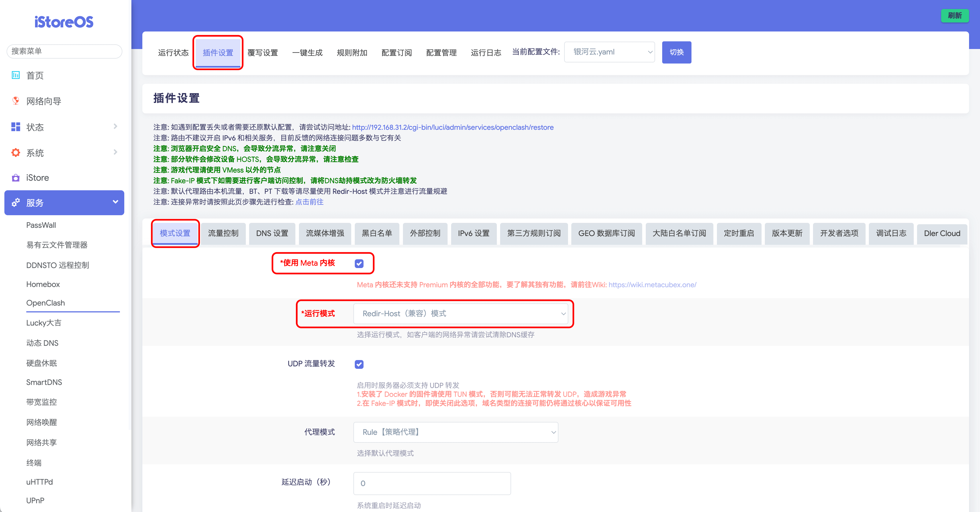Image resolution: width=980 pixels, height=512 pixels.
Task: Open 终端 in the sidebar
Action: click(x=34, y=462)
